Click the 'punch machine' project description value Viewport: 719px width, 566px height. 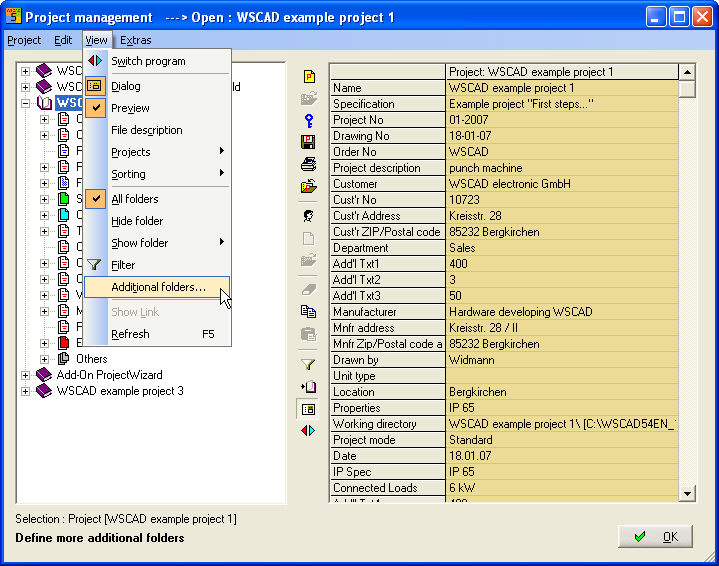(x=562, y=168)
